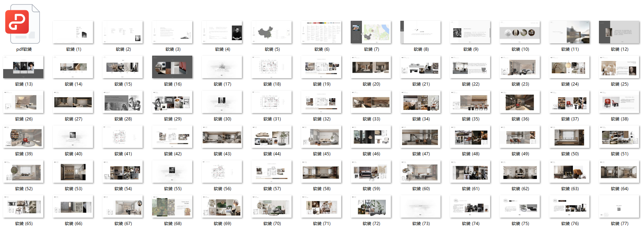644x231 pixels.
Task: Select image 软装 (36)
Action: (520, 102)
